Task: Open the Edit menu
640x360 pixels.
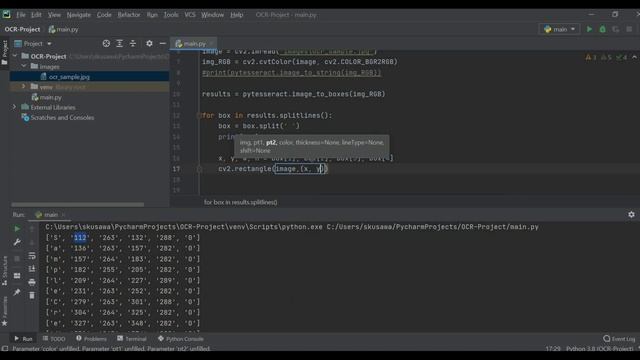Action: click(x=36, y=15)
